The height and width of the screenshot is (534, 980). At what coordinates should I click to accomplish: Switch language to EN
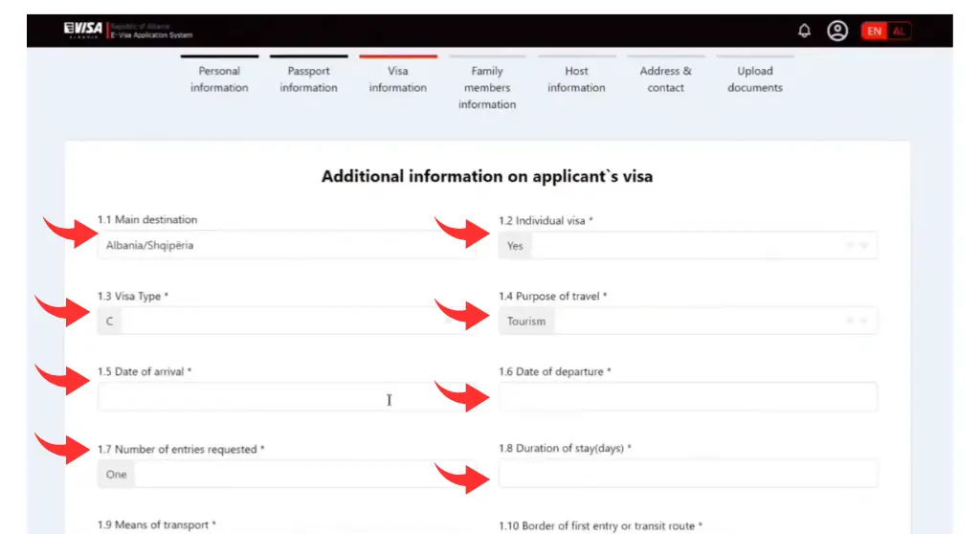pyautogui.click(x=874, y=31)
